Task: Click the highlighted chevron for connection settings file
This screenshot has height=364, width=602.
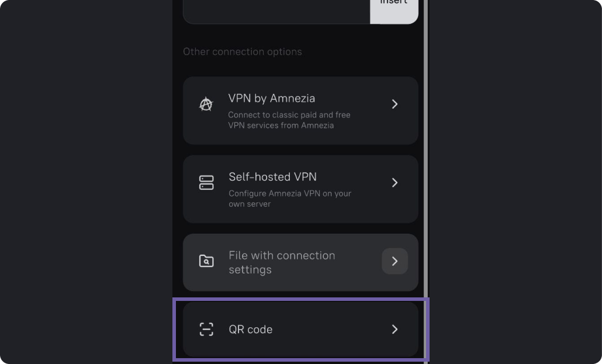Action: (395, 261)
